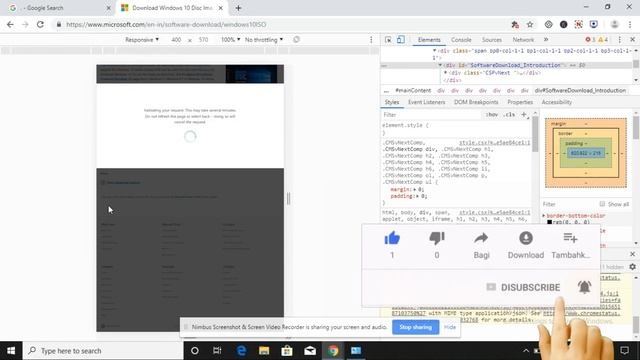Screen dimensions: 640x360
Task: Switch to the Console tab in DevTools
Action: click(461, 40)
